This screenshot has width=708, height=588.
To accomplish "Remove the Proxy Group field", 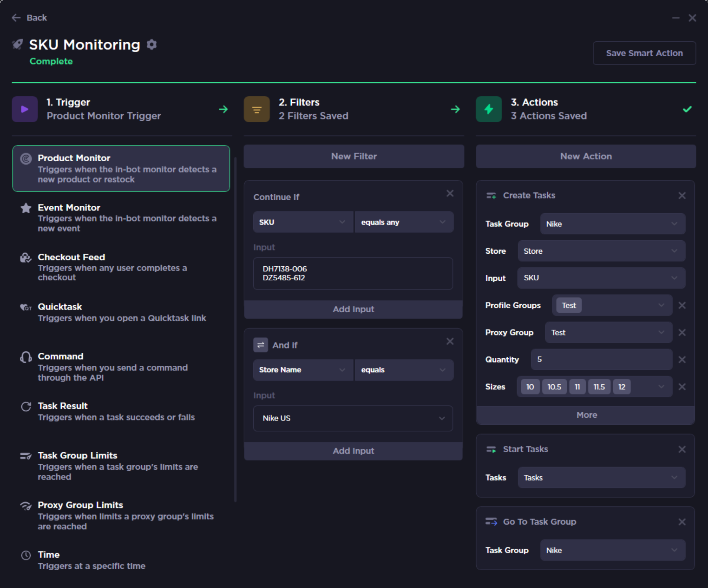I will (x=682, y=332).
